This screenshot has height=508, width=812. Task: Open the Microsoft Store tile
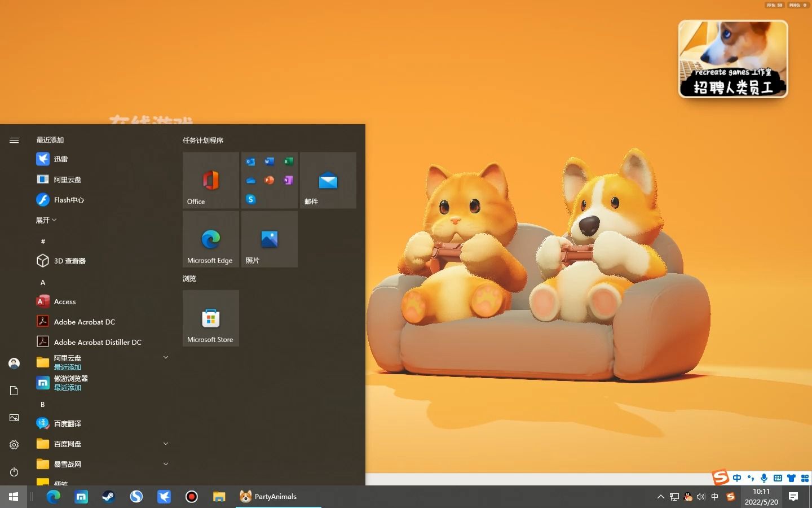tap(211, 318)
